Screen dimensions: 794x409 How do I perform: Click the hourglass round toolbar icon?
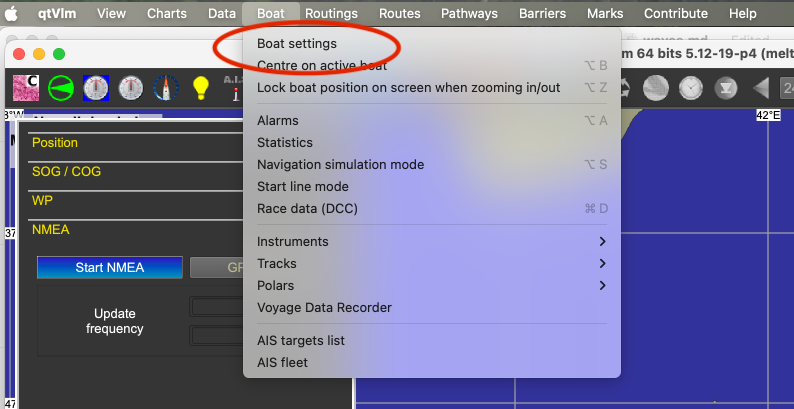coord(725,88)
